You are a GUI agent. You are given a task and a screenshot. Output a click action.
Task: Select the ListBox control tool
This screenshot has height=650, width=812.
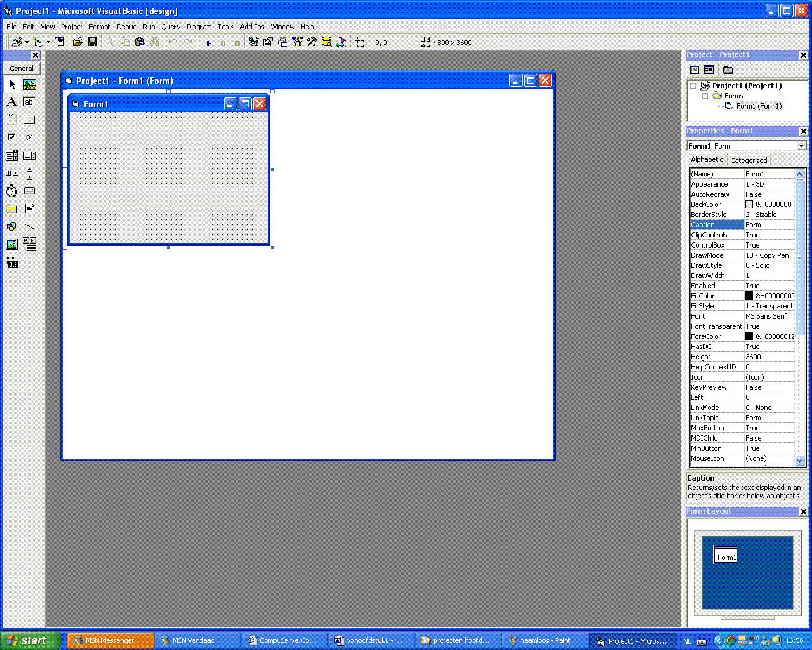[30, 156]
